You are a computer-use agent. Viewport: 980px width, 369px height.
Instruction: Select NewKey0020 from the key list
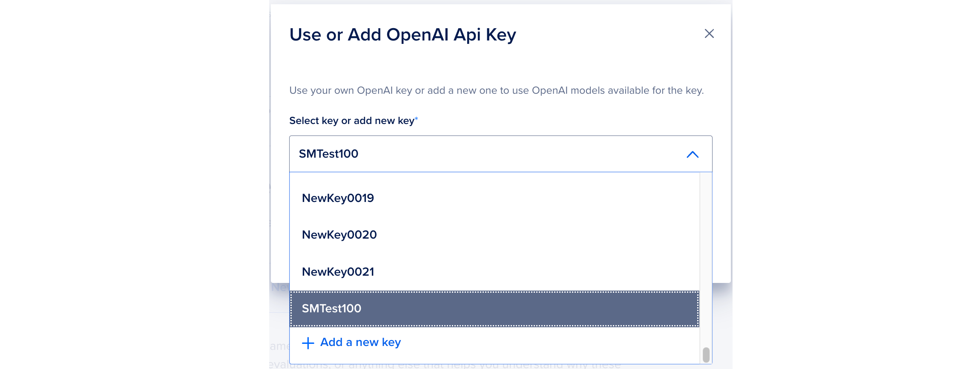pos(339,234)
